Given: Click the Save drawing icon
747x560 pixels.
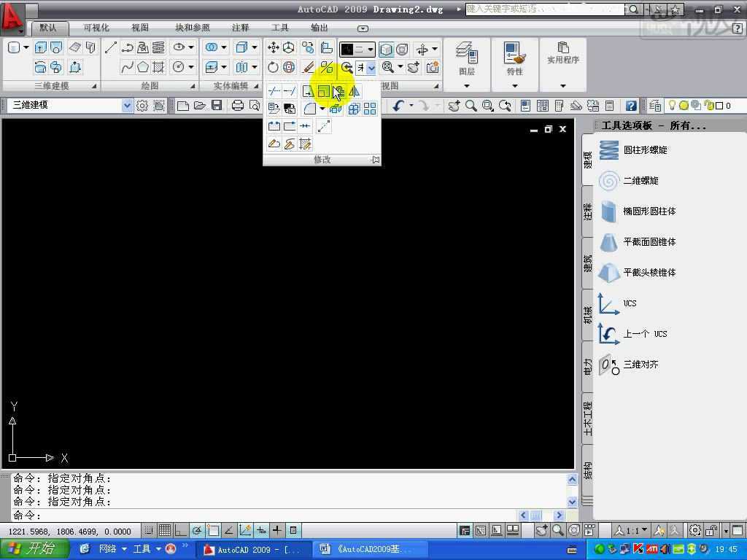Looking at the screenshot, I should [x=217, y=105].
